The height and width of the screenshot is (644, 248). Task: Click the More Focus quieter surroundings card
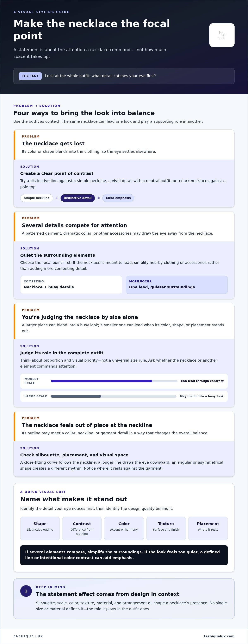click(x=177, y=285)
